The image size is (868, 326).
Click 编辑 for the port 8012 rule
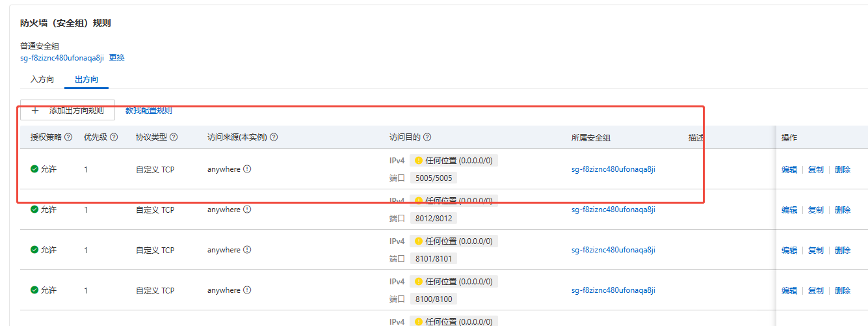coord(789,210)
